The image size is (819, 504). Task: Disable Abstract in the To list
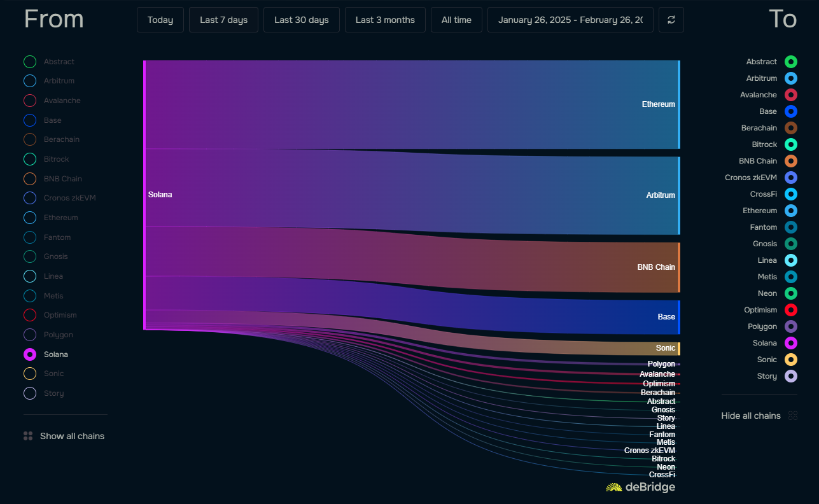tap(791, 62)
